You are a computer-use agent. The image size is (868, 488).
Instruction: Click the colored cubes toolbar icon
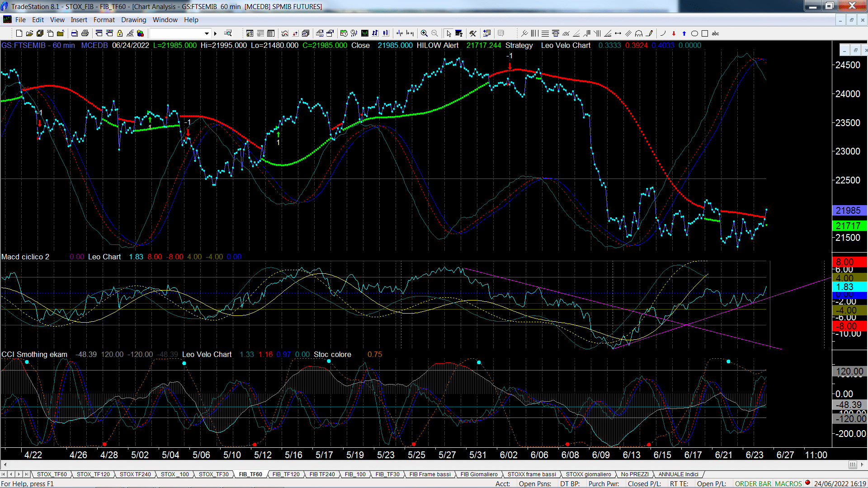[x=141, y=33]
